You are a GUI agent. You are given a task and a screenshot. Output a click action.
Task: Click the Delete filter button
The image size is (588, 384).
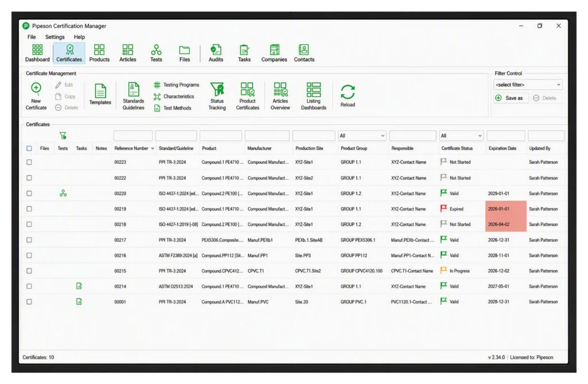pos(546,98)
